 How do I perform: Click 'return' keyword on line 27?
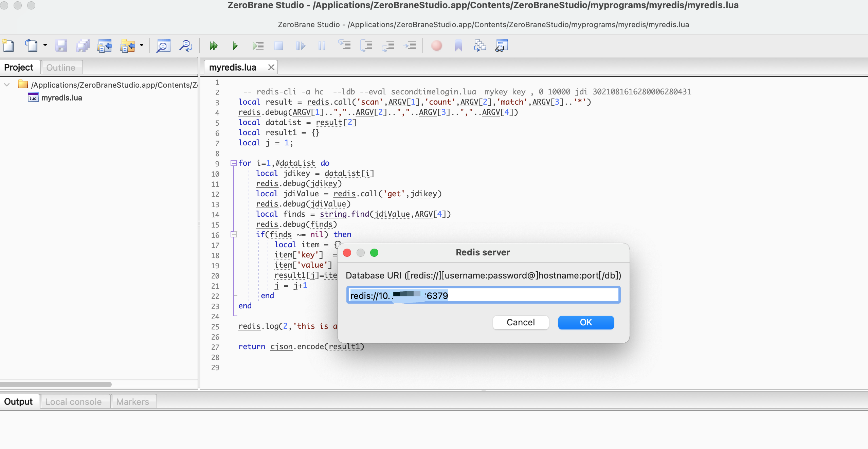point(252,346)
